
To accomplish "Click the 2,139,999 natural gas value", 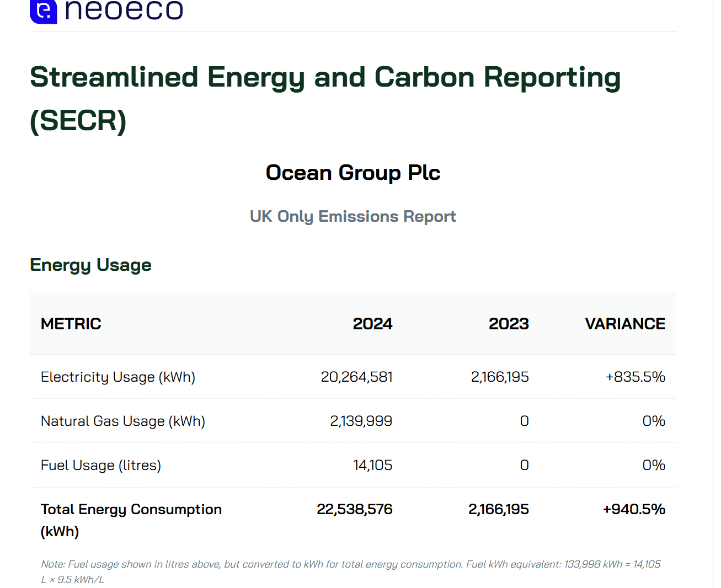I will point(361,421).
